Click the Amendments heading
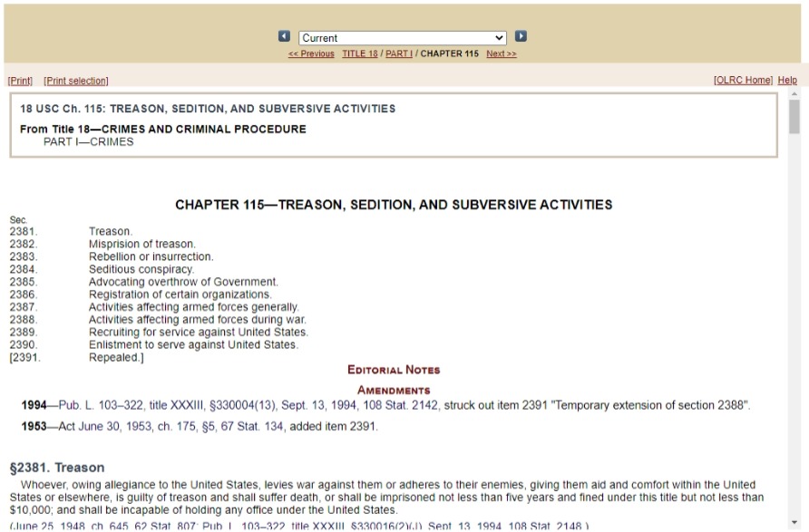Screen dimensions: 809x532 [394, 391]
